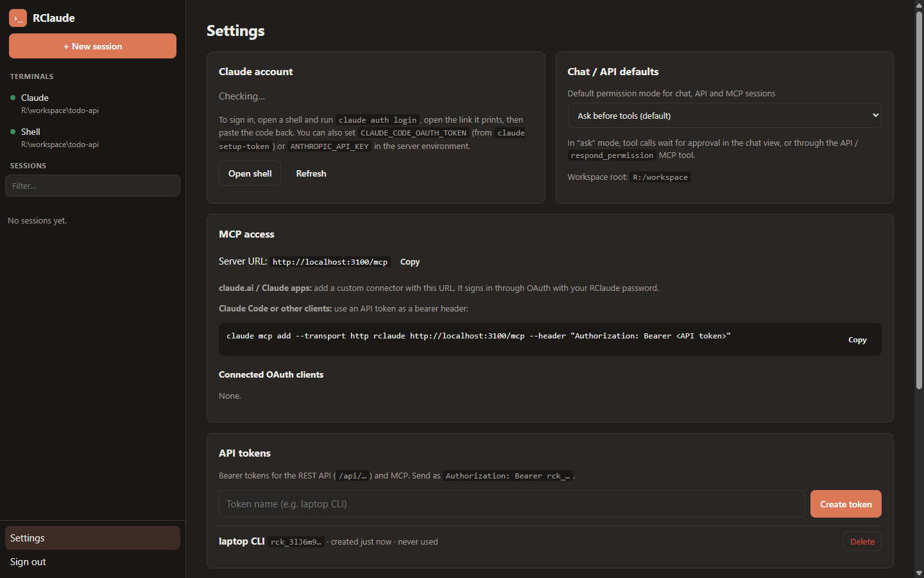924x578 pixels.
Task: Click the respond_permission code text
Action: [x=612, y=155]
